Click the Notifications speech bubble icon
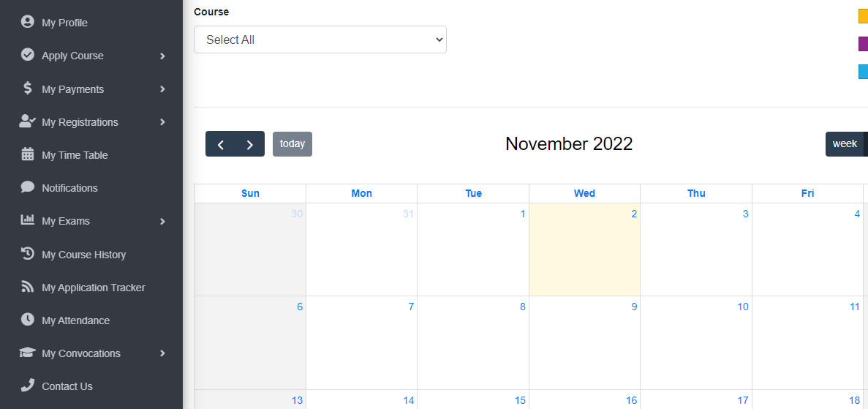The image size is (868, 409). [x=27, y=187]
